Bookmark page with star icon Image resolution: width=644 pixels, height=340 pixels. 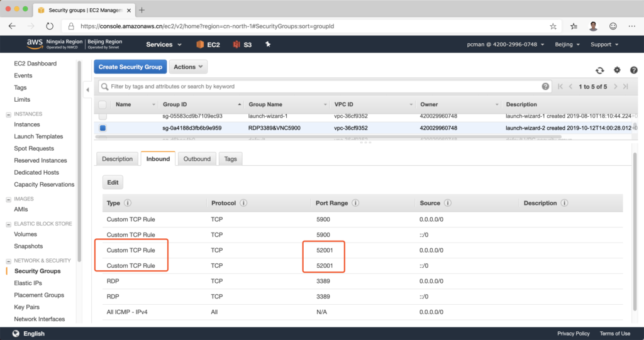click(553, 26)
